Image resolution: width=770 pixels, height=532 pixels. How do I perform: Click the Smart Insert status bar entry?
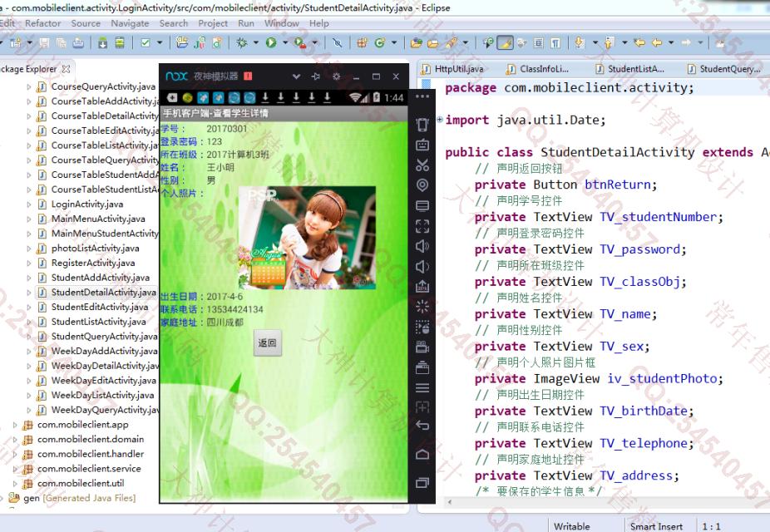click(x=656, y=527)
